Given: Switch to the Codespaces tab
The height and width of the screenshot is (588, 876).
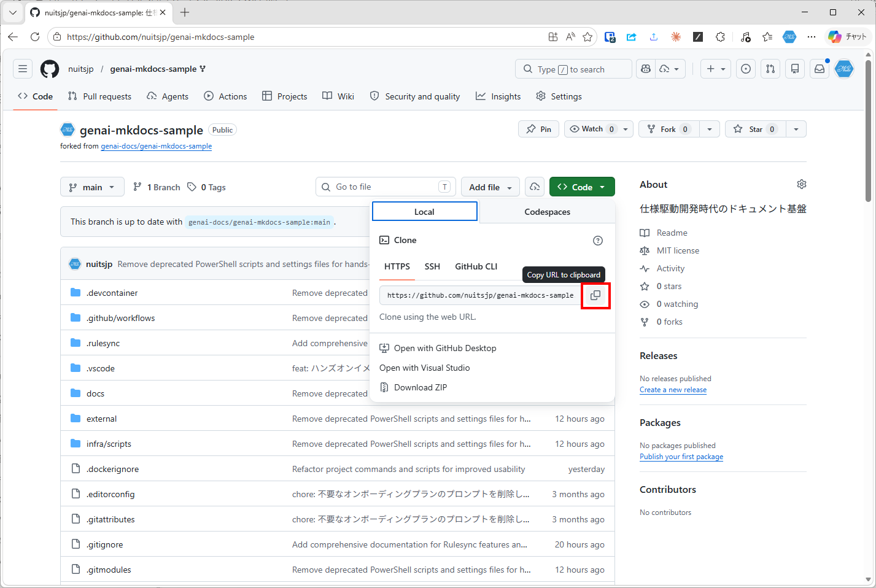Looking at the screenshot, I should (547, 212).
